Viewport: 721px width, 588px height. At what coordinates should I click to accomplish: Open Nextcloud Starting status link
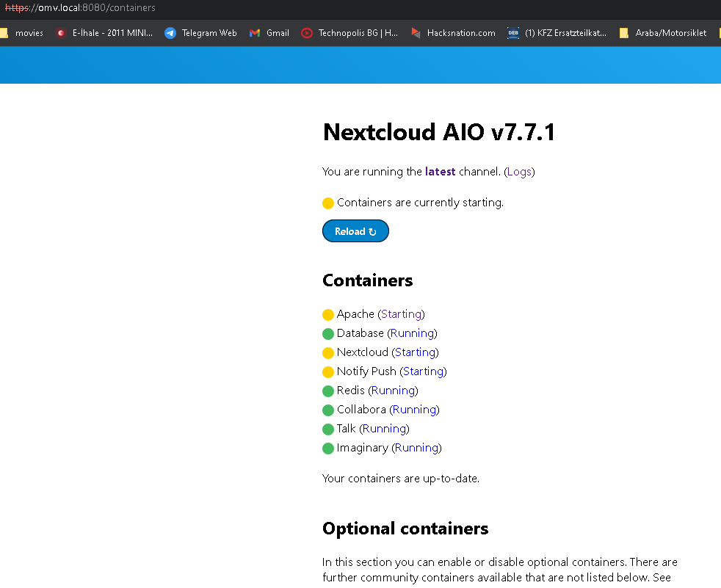416,352
